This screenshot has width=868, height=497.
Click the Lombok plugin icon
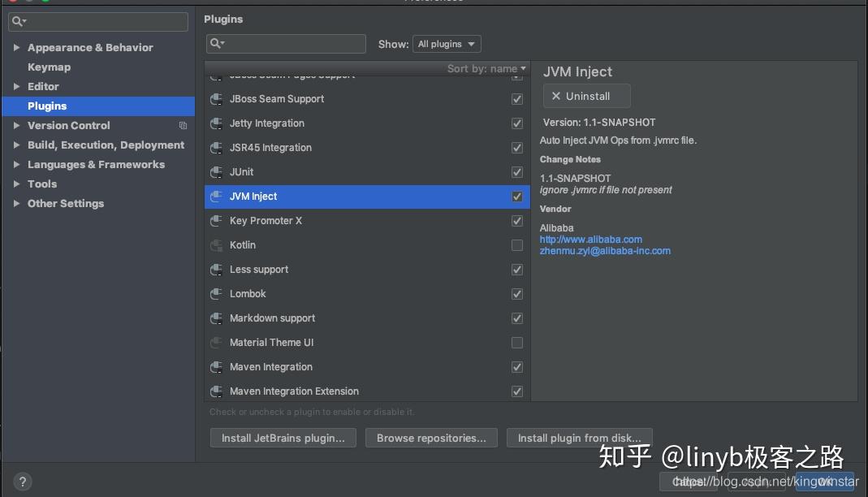click(217, 294)
